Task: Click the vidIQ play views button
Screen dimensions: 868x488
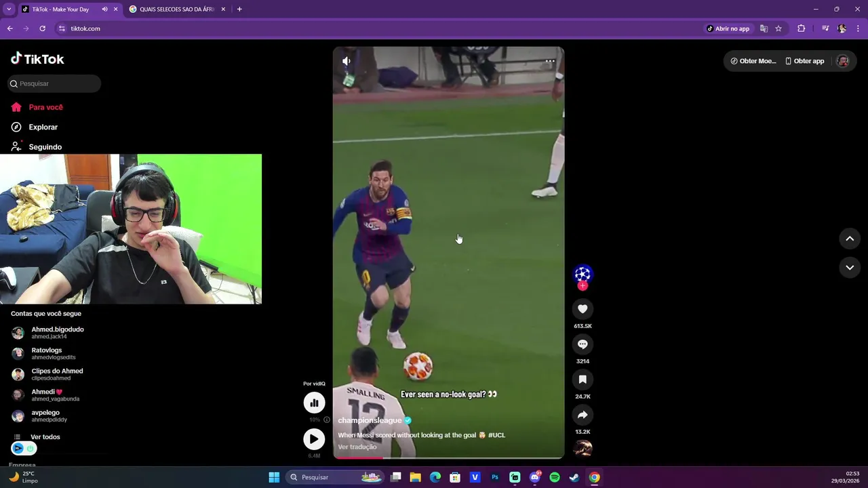Action: pos(314,439)
